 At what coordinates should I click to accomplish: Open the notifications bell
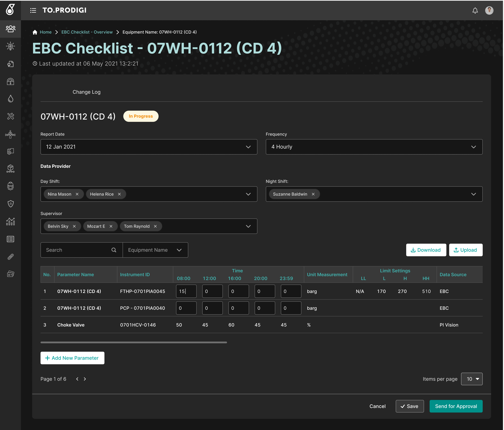tap(475, 10)
